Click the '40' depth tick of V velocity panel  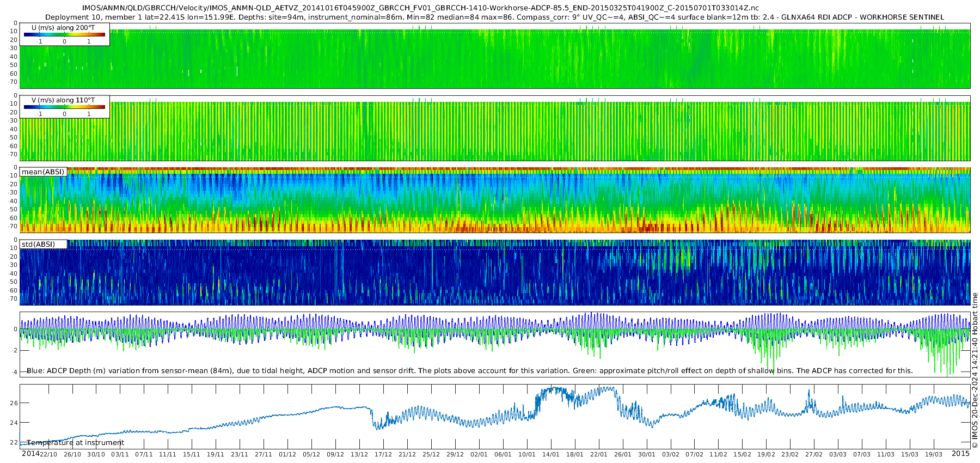pyautogui.click(x=14, y=129)
